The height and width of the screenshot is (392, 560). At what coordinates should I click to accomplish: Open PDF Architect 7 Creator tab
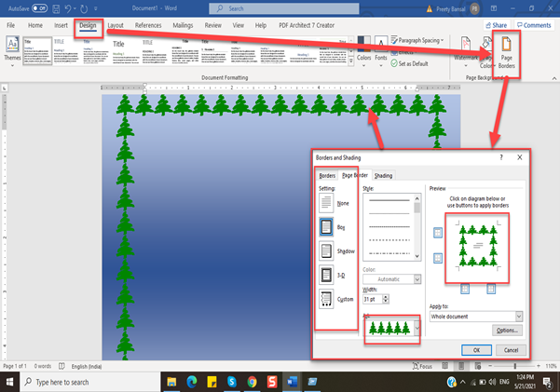coord(307,25)
